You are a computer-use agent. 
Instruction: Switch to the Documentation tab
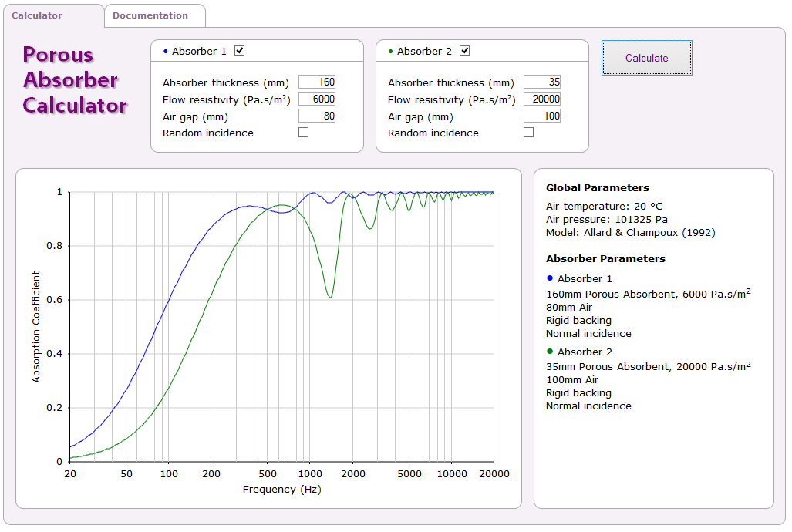click(x=150, y=15)
